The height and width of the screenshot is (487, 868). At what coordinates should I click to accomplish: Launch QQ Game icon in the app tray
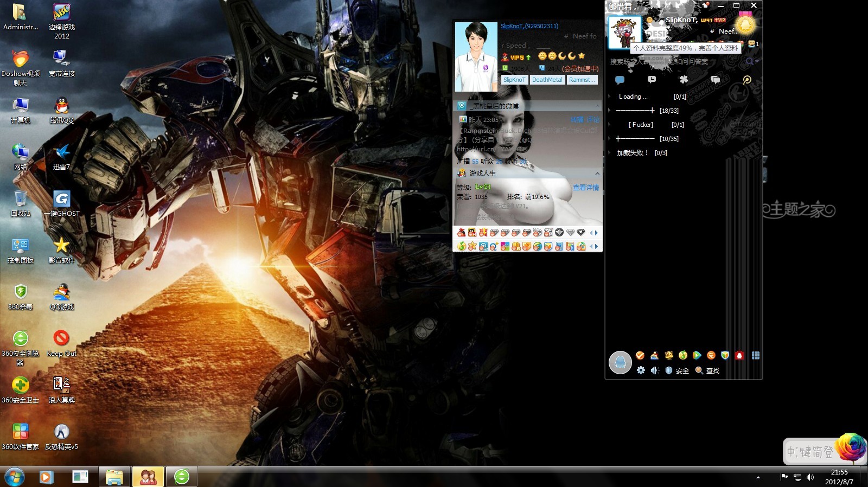(x=654, y=355)
